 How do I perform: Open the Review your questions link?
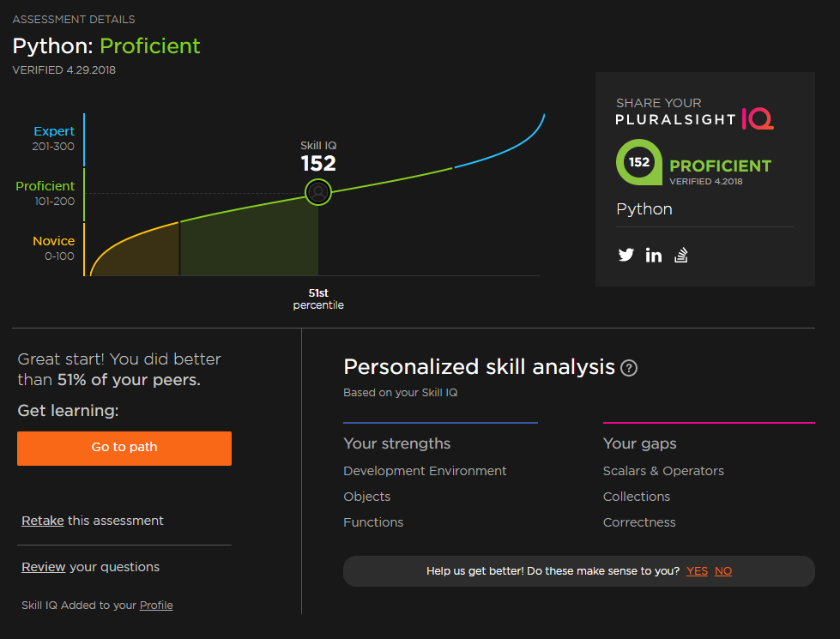click(x=43, y=567)
